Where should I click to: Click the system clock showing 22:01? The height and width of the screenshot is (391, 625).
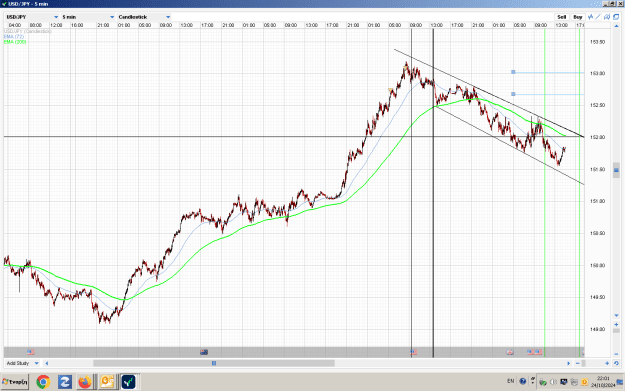click(x=603, y=378)
